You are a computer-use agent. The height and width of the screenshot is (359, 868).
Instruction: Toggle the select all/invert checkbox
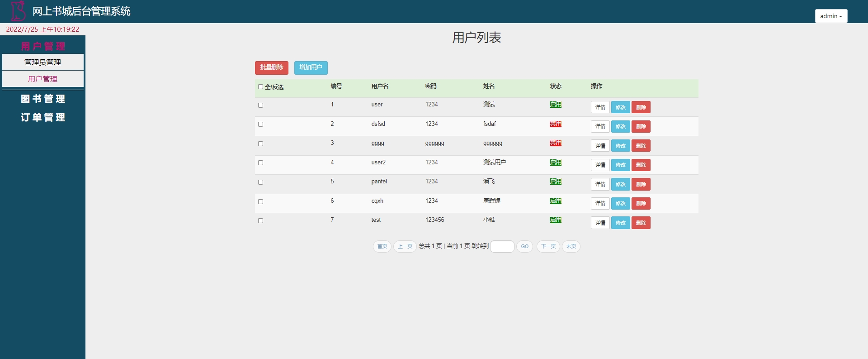[x=260, y=87]
